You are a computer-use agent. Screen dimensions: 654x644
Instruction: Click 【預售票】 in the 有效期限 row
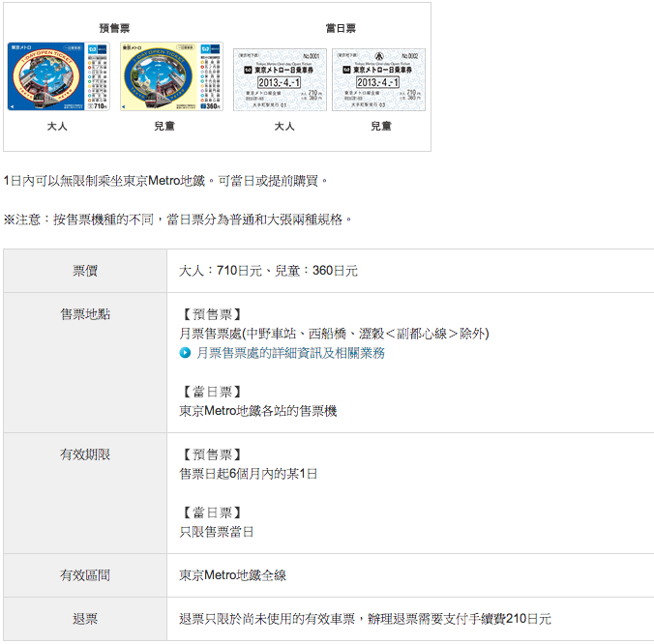click(x=212, y=454)
